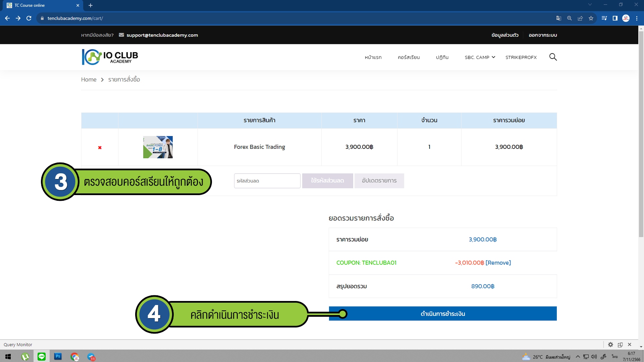This screenshot has height=362, width=644.
Task: Bookmark this page with star icon
Action: click(591, 18)
